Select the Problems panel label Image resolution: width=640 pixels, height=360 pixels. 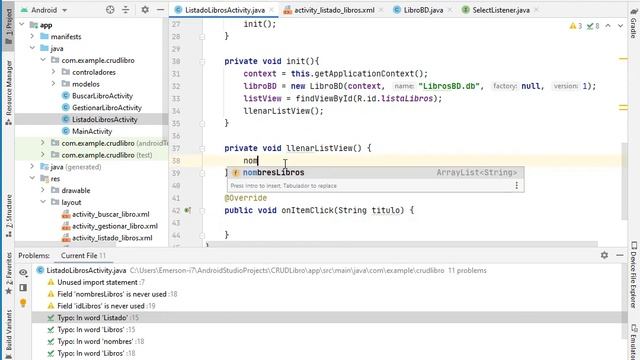point(34,256)
